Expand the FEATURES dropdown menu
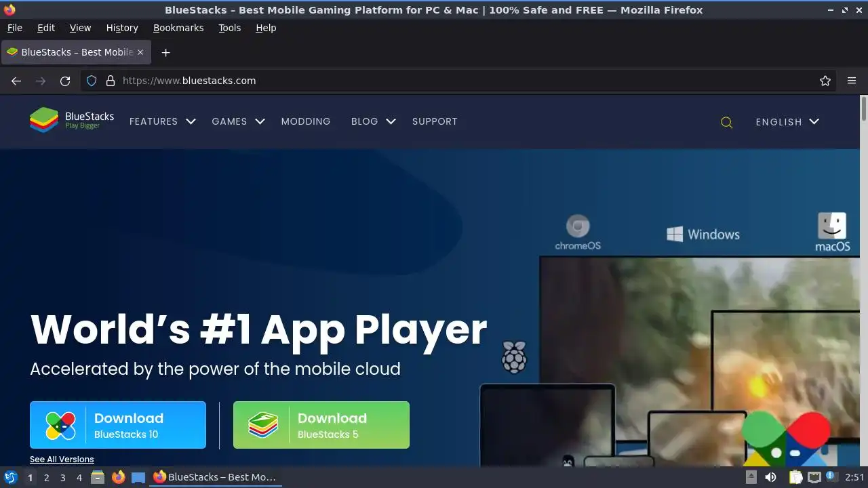Screen dimensions: 868x488 pyautogui.click(x=162, y=121)
